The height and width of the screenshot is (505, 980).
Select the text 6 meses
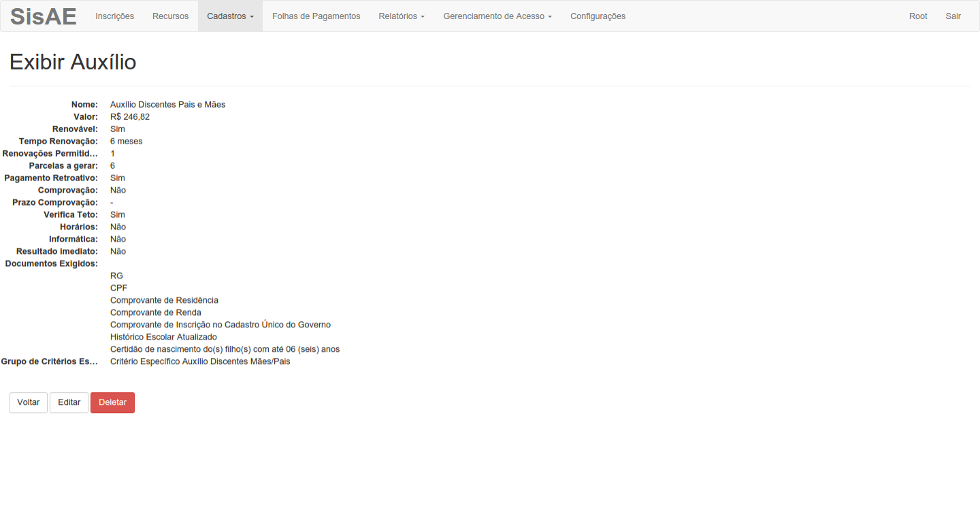point(127,142)
